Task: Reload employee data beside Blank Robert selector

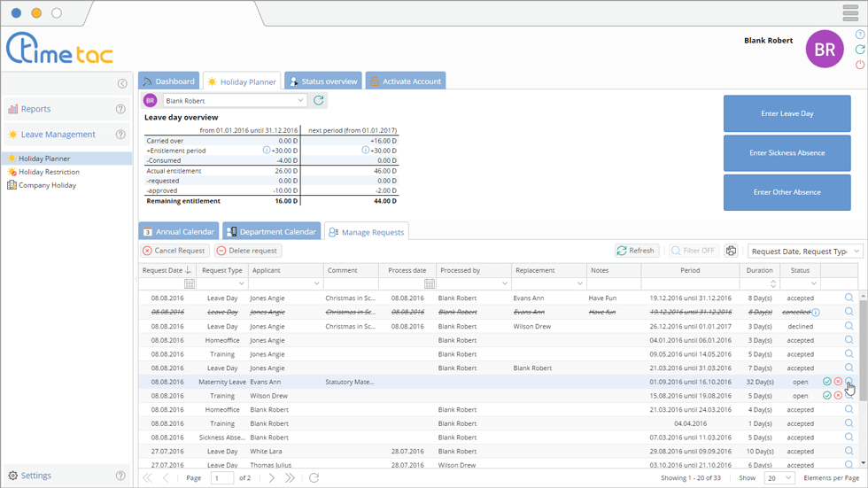Action: 319,101
